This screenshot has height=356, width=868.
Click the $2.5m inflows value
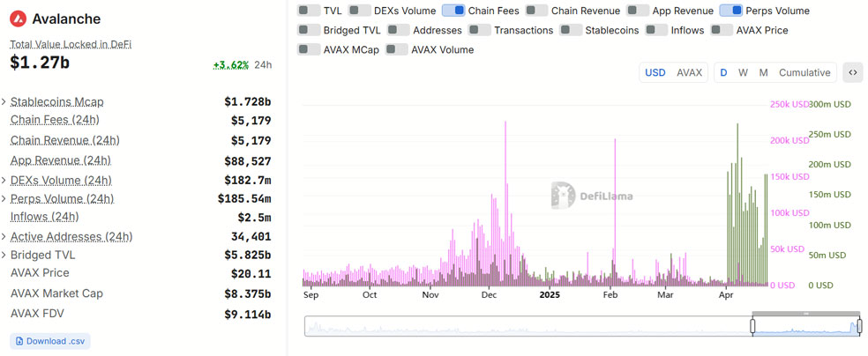click(x=254, y=218)
